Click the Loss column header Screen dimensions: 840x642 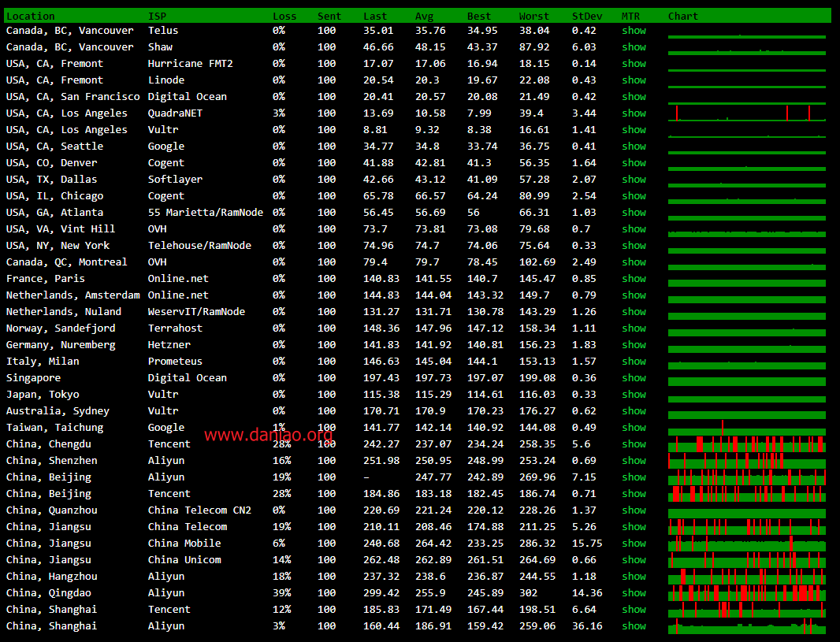pos(284,16)
